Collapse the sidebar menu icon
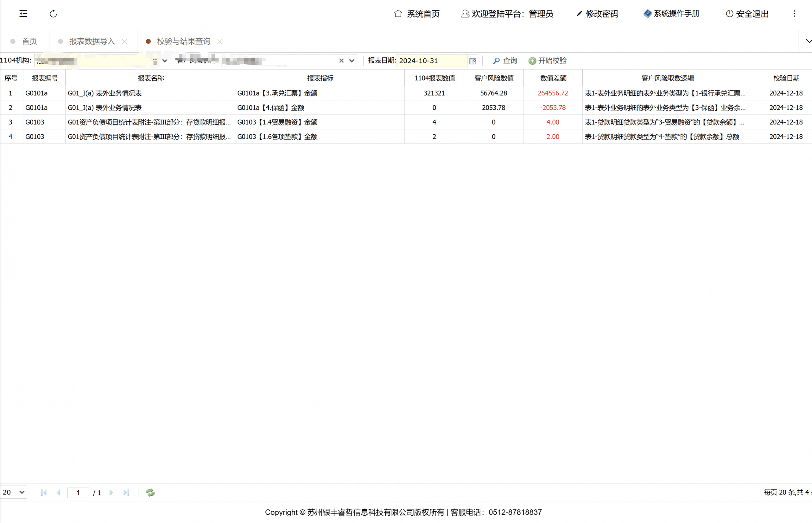Screen dimensions: 812x523 (23, 14)
